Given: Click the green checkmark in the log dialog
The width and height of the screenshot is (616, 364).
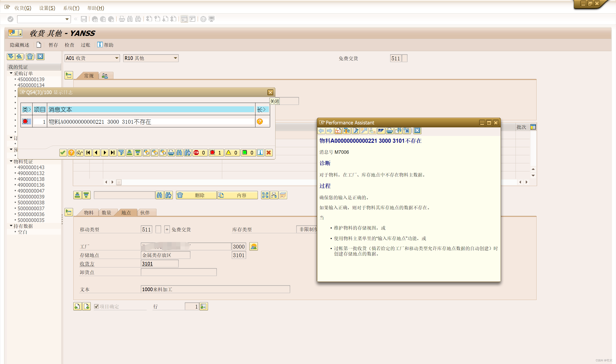Looking at the screenshot, I should (x=63, y=153).
